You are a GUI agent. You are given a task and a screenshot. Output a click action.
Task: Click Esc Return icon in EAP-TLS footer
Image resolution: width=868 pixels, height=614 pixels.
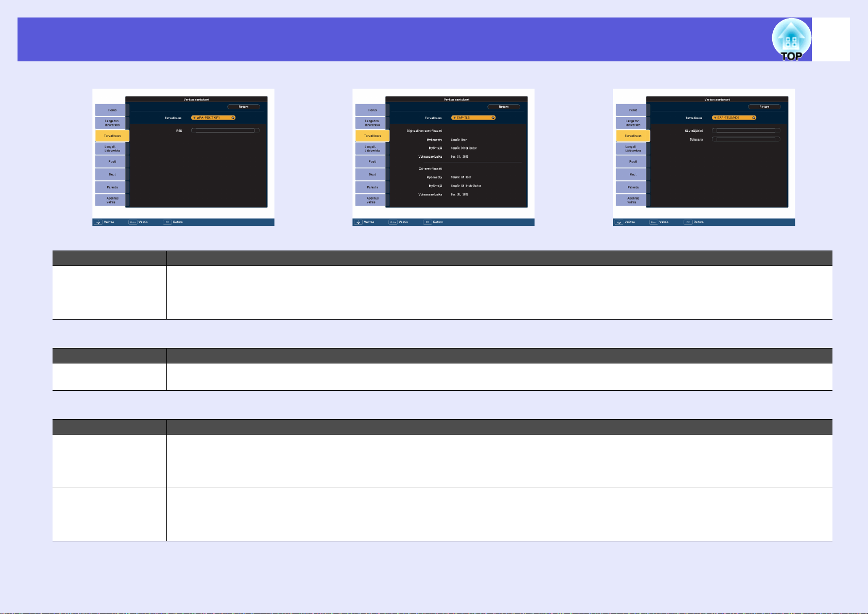427,222
